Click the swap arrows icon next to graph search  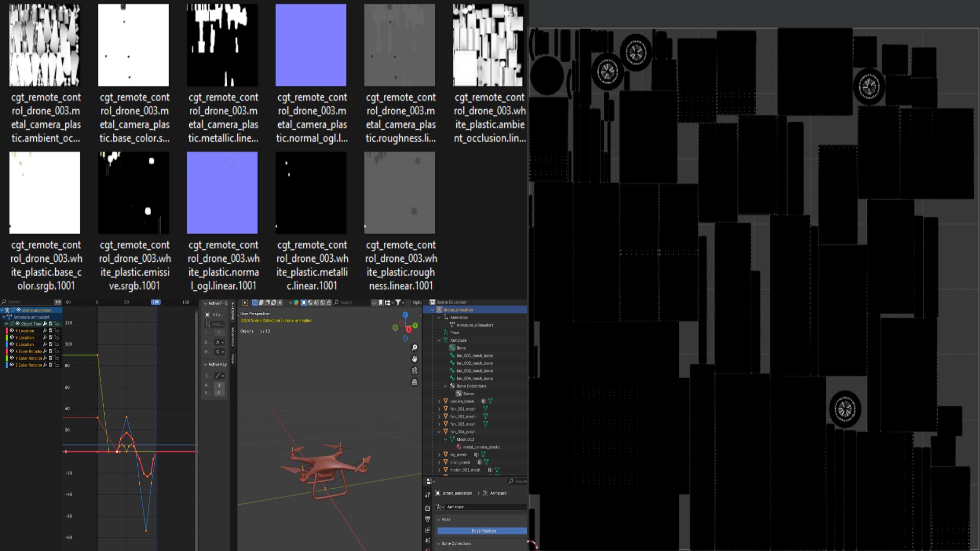coord(58,302)
